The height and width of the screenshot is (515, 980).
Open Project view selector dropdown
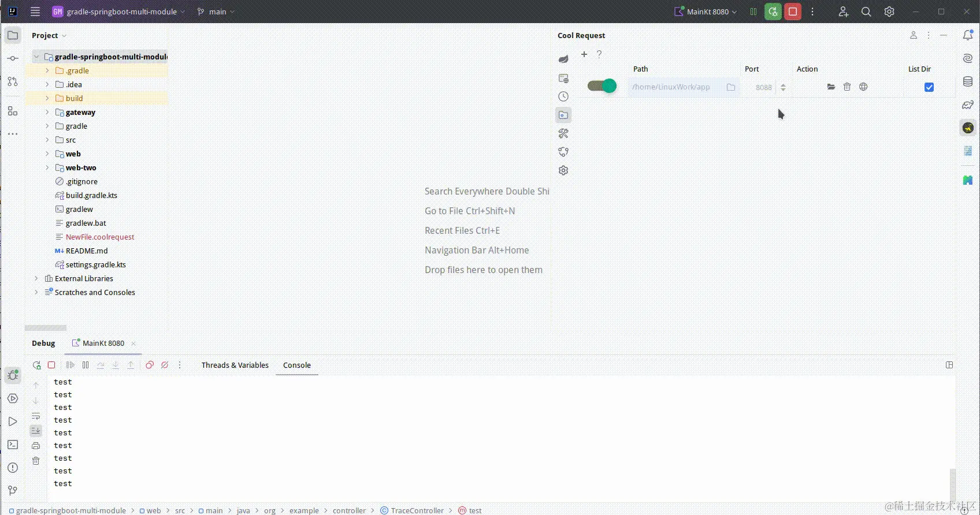point(49,35)
